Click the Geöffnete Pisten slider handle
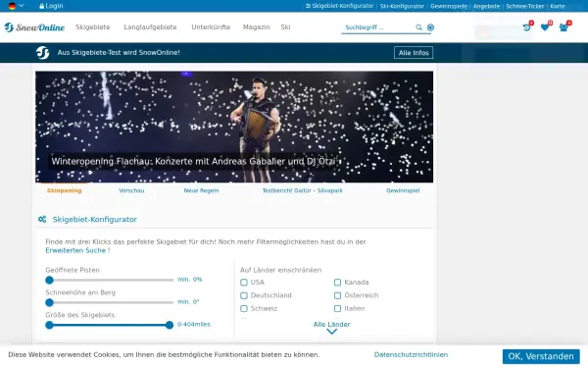Viewport: 588px width, 368px height. point(49,280)
